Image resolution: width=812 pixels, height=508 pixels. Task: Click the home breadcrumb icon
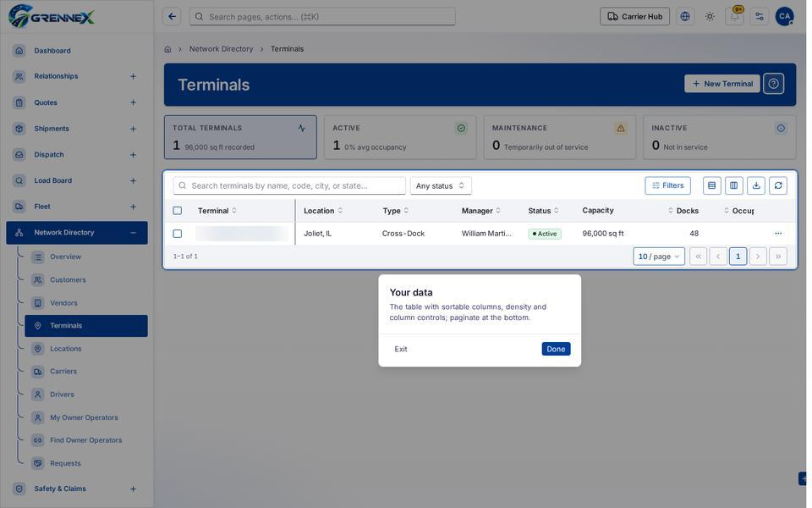pyautogui.click(x=167, y=49)
